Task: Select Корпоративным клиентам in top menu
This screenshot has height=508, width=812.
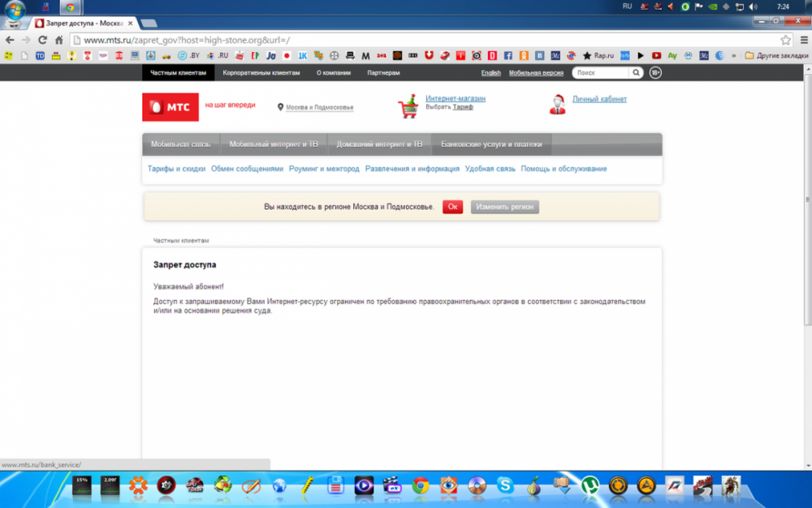Action: point(261,72)
